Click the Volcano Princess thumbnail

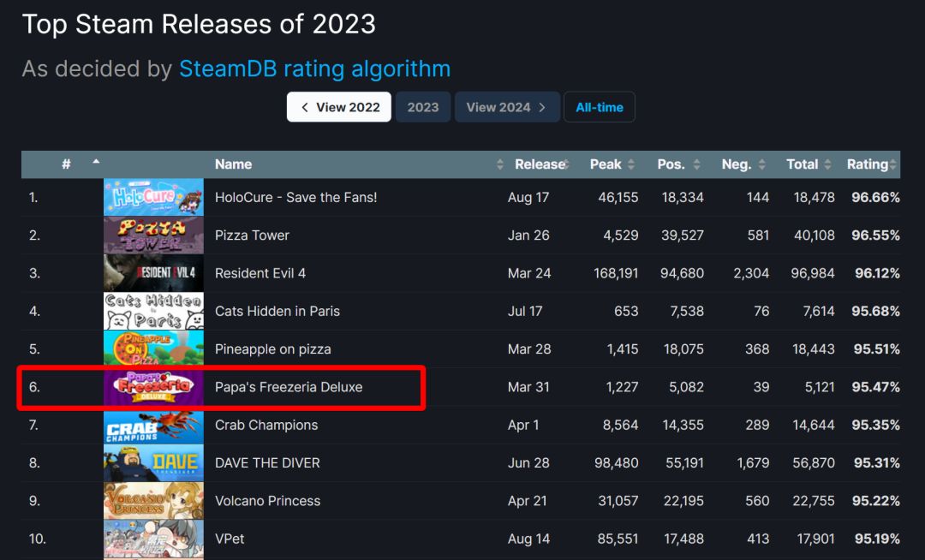153,501
